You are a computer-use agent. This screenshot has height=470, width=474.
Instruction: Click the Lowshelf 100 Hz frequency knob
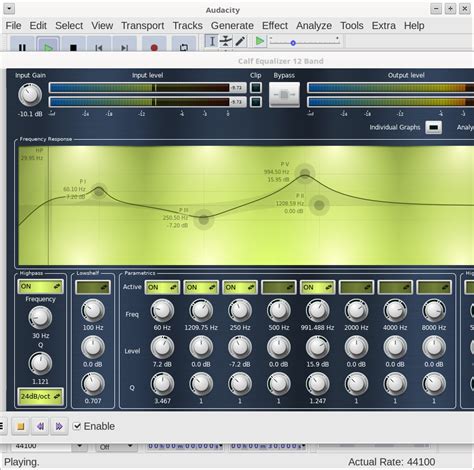(93, 310)
